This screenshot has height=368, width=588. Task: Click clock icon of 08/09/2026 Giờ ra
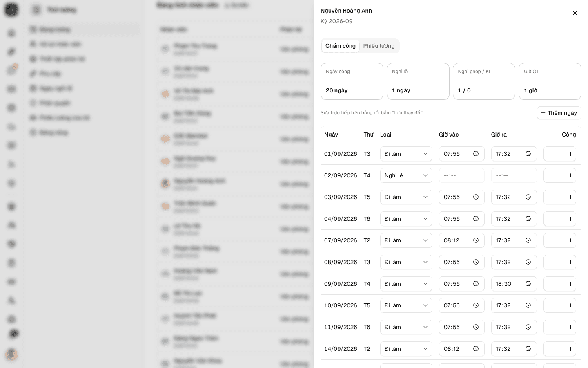tap(528, 262)
